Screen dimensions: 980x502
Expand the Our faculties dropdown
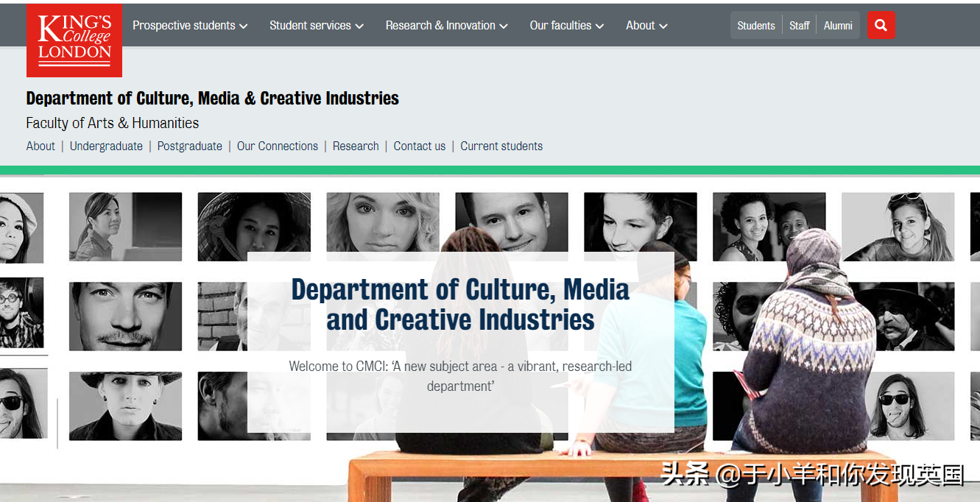click(567, 26)
